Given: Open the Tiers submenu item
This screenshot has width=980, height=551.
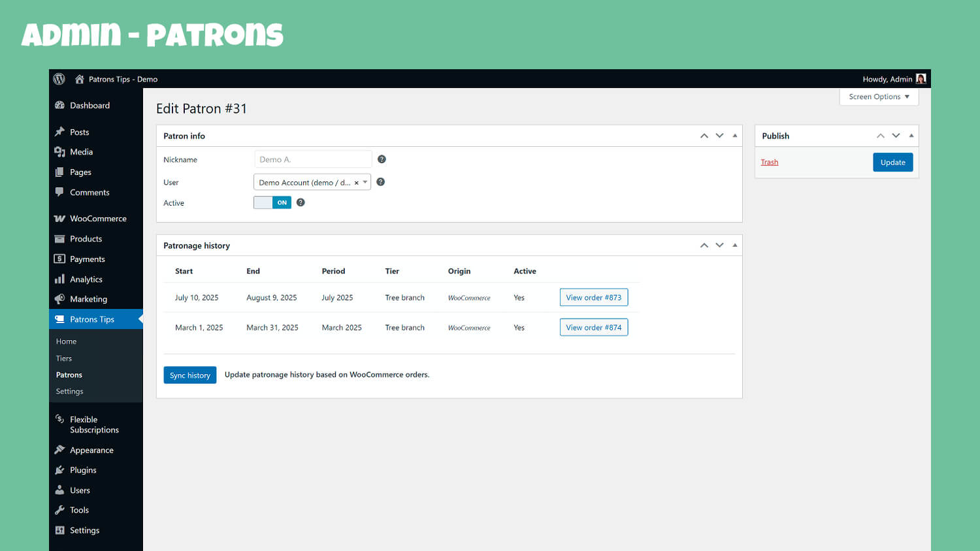Looking at the screenshot, I should pos(64,358).
